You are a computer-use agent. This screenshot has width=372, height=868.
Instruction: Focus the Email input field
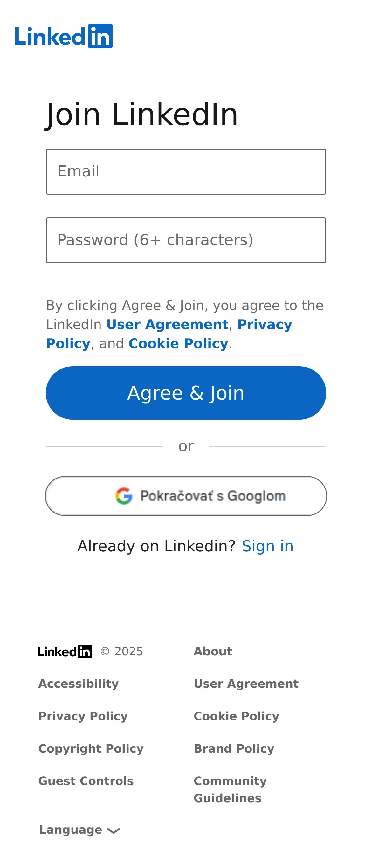[x=186, y=171]
